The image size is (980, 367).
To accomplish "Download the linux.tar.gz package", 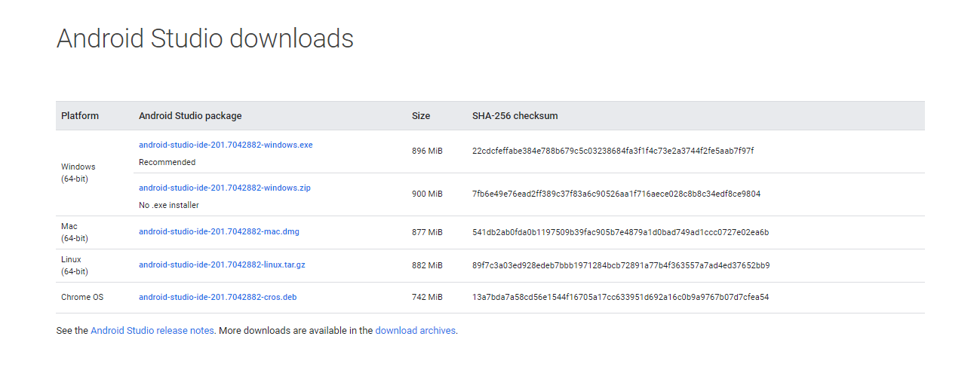I will 222,265.
